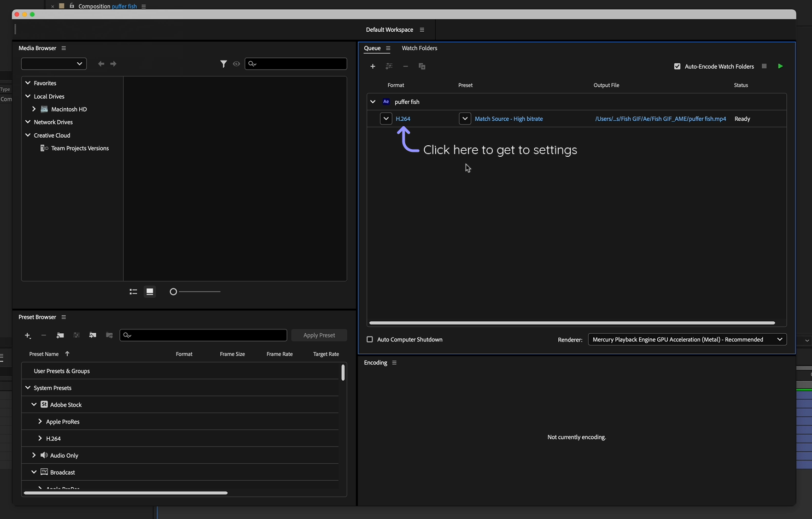Click the Add Source plus icon in Queue
812x519 pixels.
373,66
